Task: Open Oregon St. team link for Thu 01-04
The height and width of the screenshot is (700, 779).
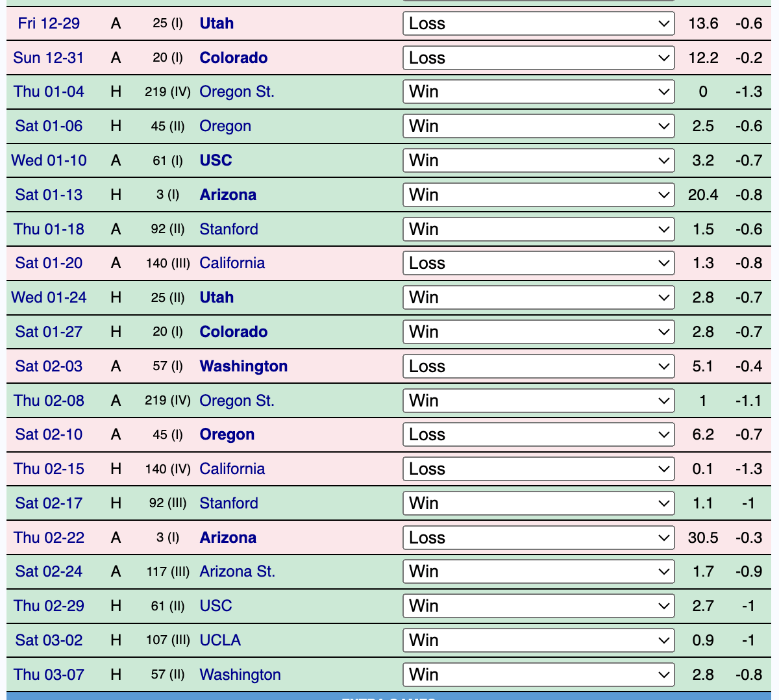Action: click(237, 92)
